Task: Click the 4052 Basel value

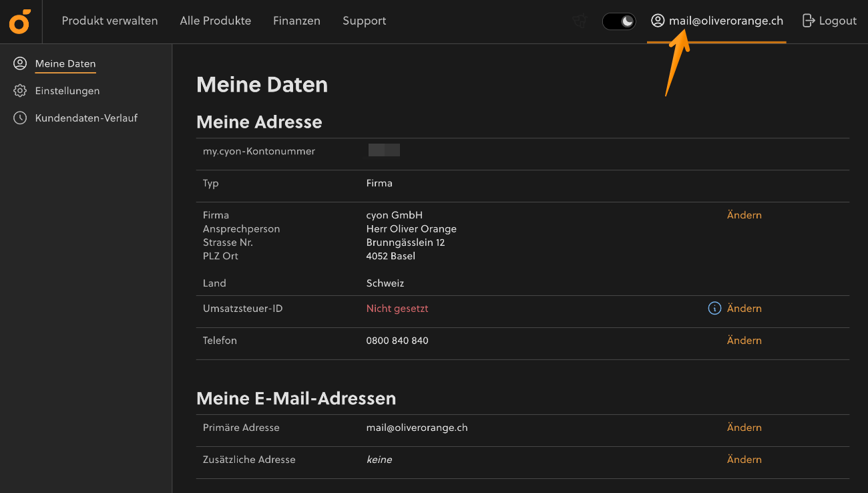Action: tap(391, 256)
